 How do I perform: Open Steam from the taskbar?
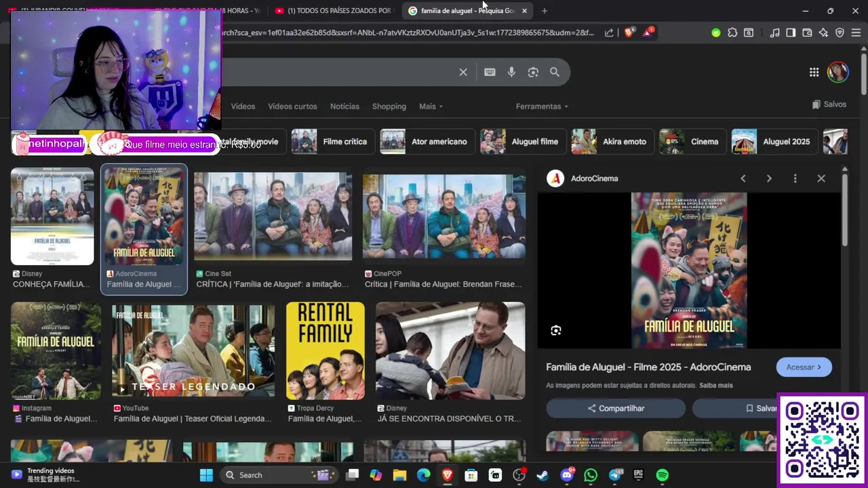542,475
